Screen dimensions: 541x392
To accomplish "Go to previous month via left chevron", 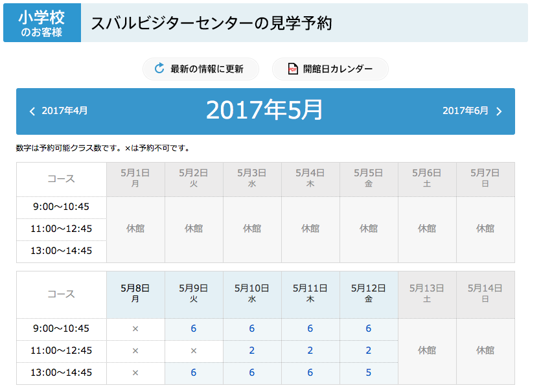I will pyautogui.click(x=32, y=111).
